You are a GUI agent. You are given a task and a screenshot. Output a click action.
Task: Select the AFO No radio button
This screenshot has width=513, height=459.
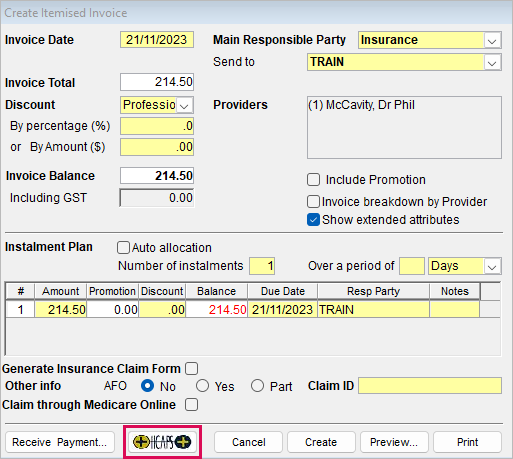pos(147,386)
